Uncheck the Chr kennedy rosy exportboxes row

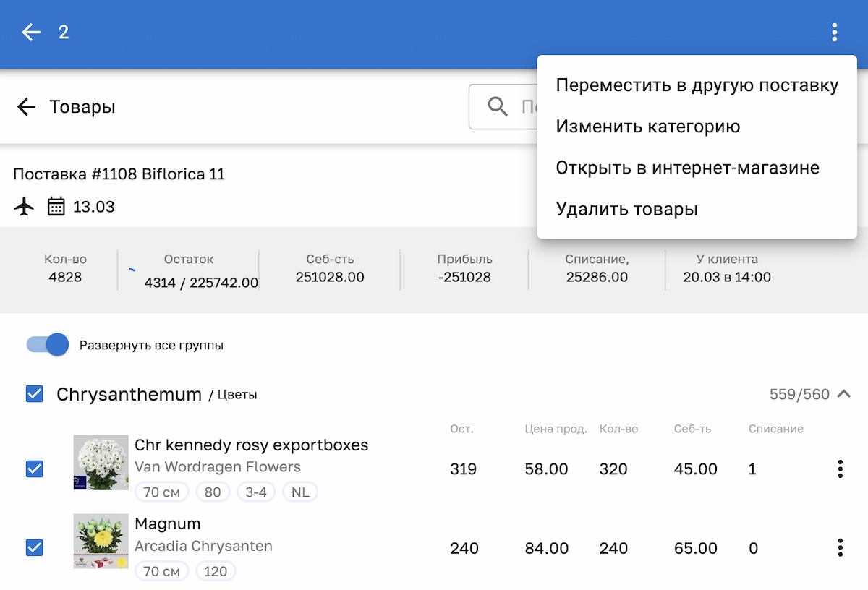(34, 469)
